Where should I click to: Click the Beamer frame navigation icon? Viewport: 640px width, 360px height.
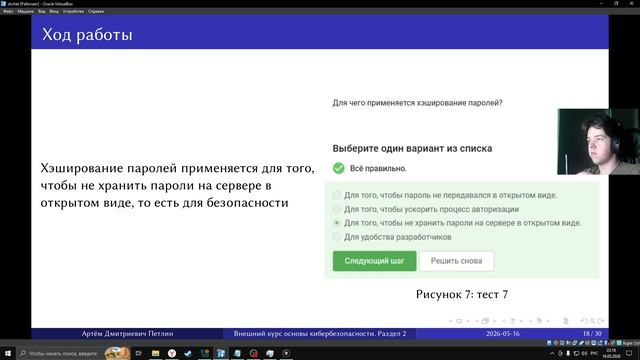pos(485,321)
